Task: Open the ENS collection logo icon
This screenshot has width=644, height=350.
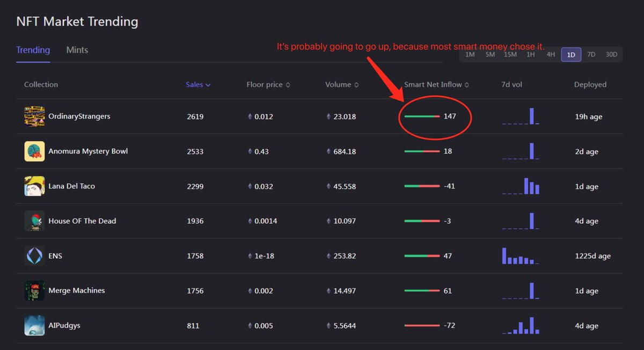Action: [x=34, y=256]
